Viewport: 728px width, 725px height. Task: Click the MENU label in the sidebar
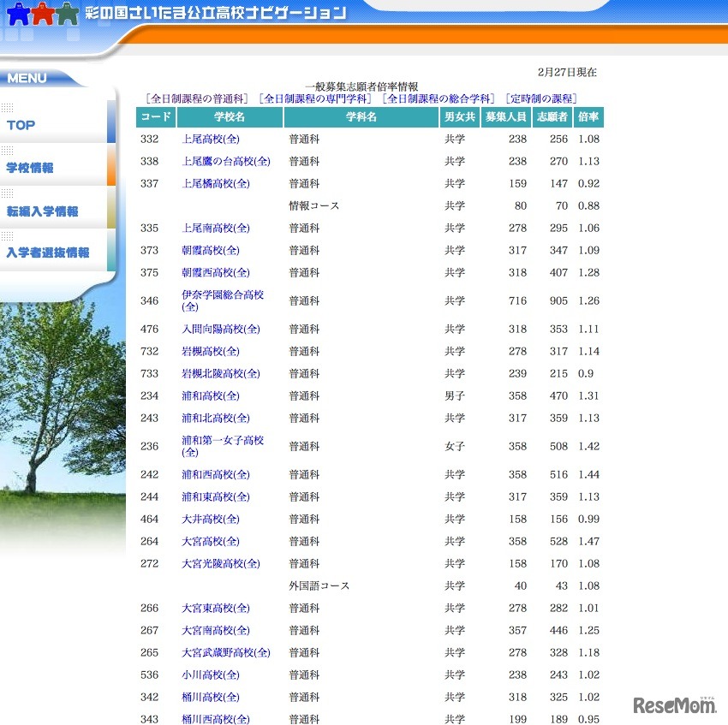coord(26,78)
